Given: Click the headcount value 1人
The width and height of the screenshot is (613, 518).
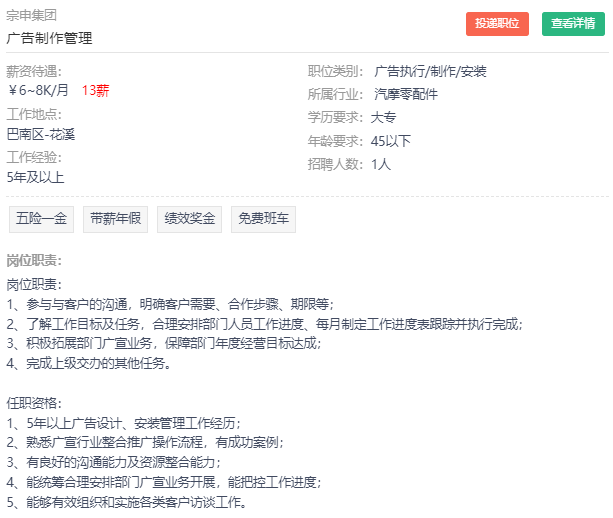Looking at the screenshot, I should coord(381,164).
